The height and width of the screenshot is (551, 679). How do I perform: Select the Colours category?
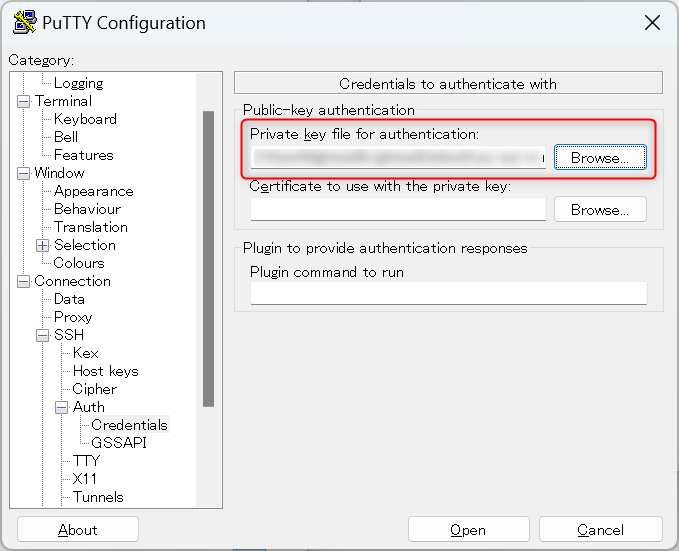[79, 263]
